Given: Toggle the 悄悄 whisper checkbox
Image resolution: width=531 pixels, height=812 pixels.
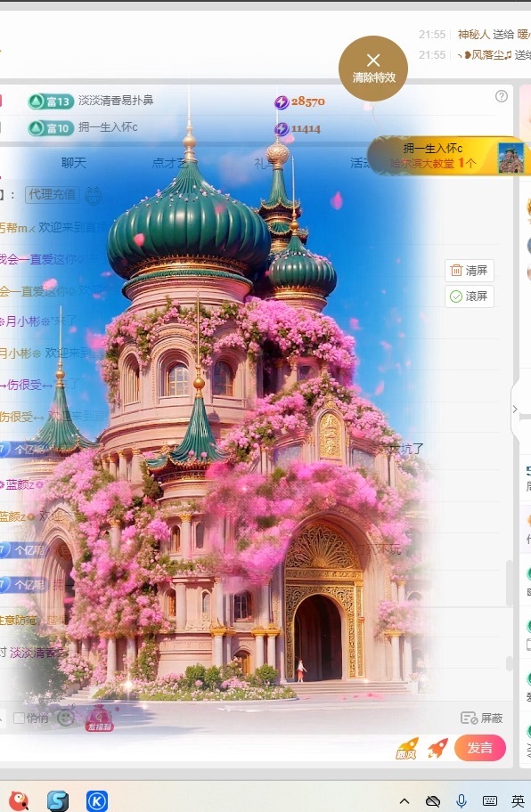Looking at the screenshot, I should coord(20,718).
